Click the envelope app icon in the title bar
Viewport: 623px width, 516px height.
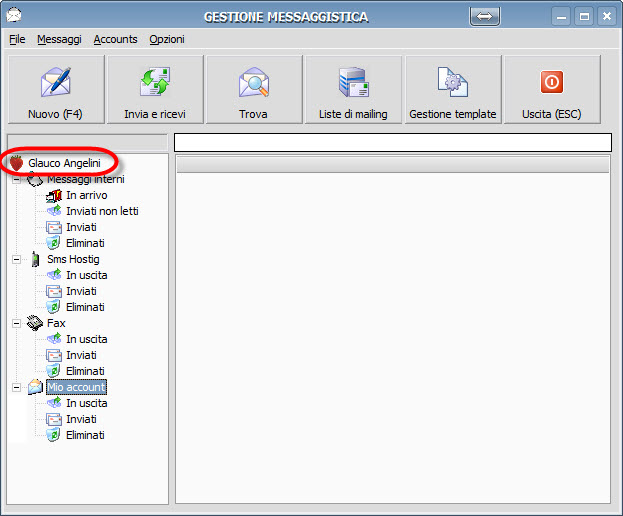click(x=15, y=15)
